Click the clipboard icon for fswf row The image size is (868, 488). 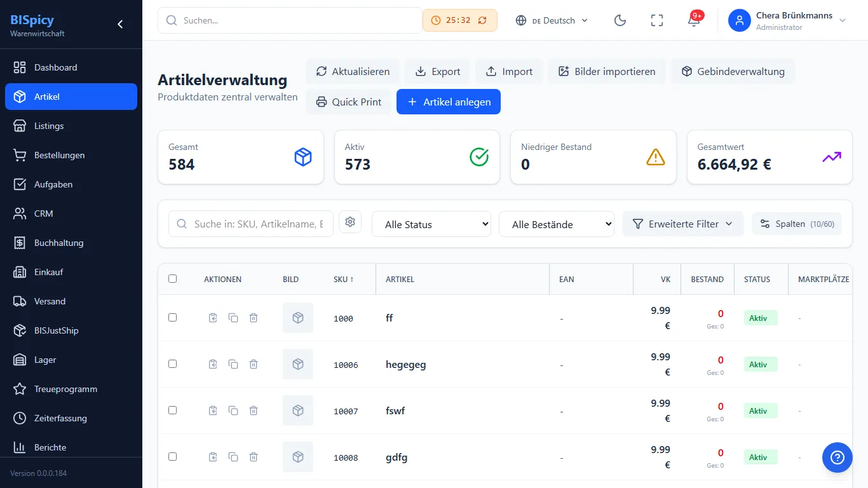214,410
